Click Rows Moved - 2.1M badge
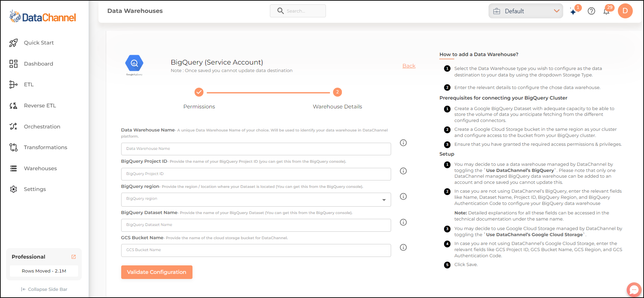The height and width of the screenshot is (298, 644). [x=44, y=271]
